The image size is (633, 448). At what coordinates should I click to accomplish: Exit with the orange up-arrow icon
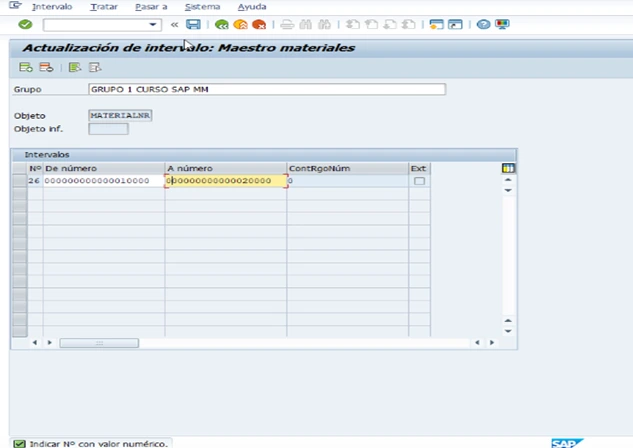(x=240, y=25)
